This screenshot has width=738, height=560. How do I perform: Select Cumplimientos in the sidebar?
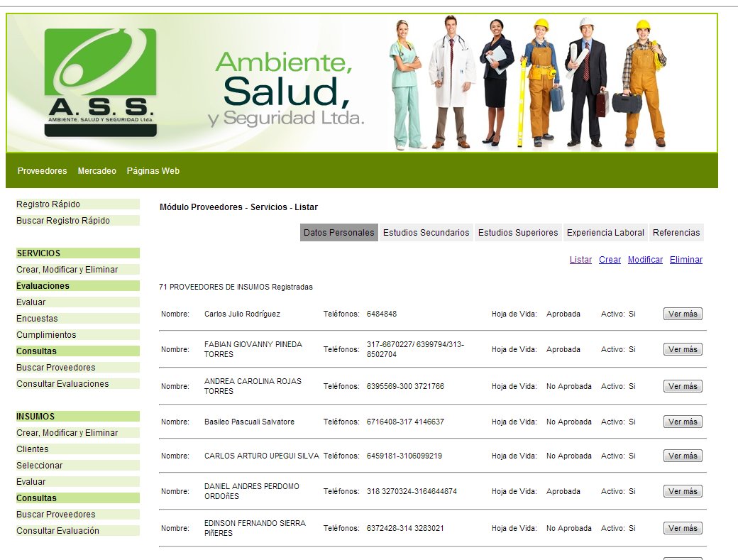46,335
